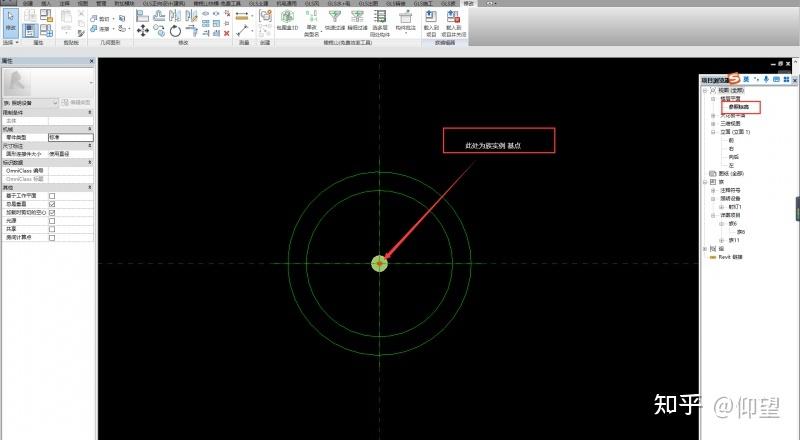The width and height of the screenshot is (800, 440).
Task: Click the Offset tool icon
Action: [x=159, y=16]
